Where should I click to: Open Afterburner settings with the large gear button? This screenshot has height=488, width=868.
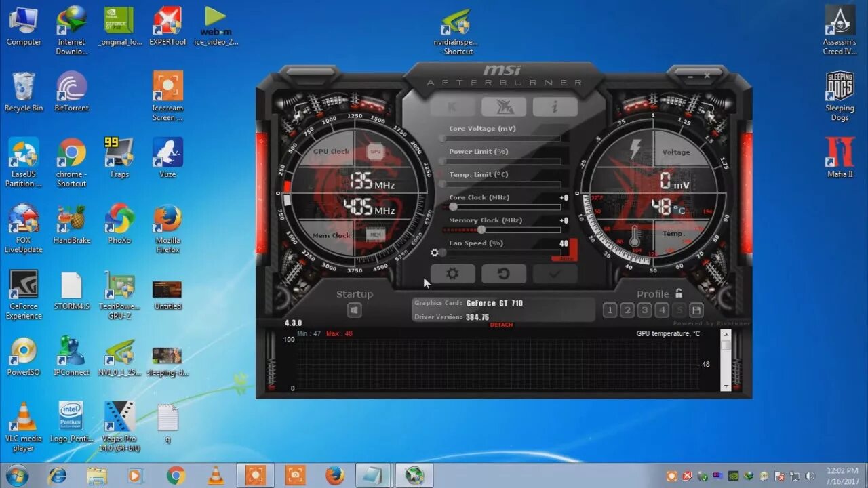[452, 274]
